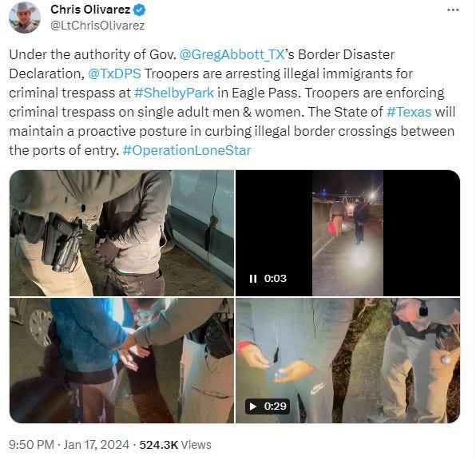
Task: Open the nighttime road video thumbnail
Action: 347,233
